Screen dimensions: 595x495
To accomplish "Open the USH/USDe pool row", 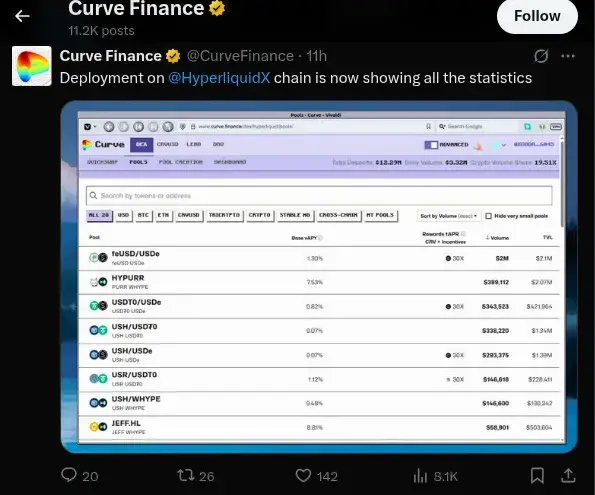I will coord(319,355).
